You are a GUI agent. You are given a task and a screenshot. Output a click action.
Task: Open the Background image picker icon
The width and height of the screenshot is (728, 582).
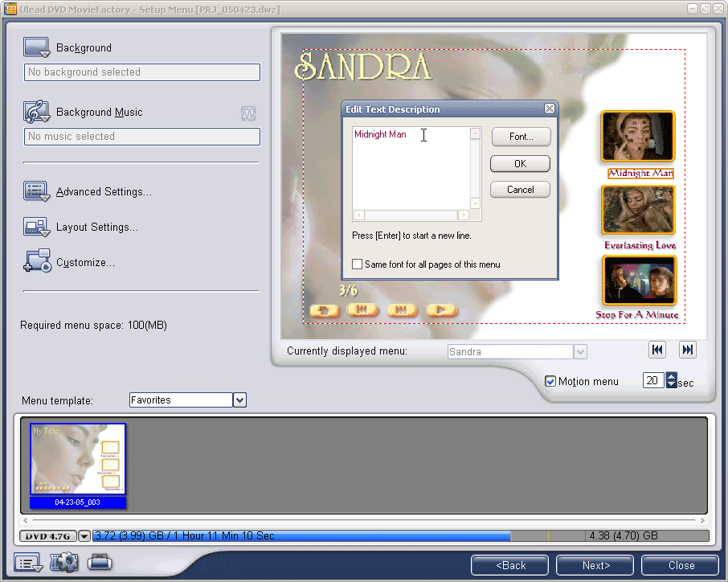click(36, 47)
